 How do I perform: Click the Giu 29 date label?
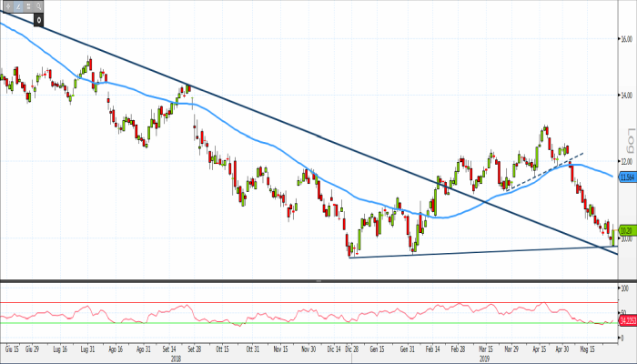click(32, 349)
